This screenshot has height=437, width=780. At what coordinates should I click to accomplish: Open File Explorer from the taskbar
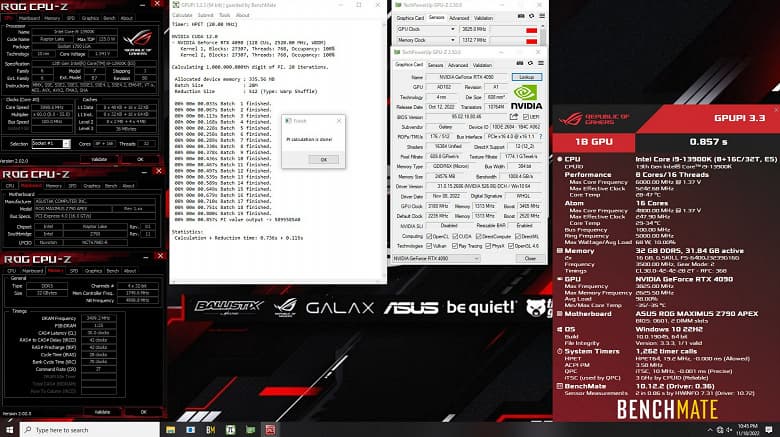tap(171, 430)
